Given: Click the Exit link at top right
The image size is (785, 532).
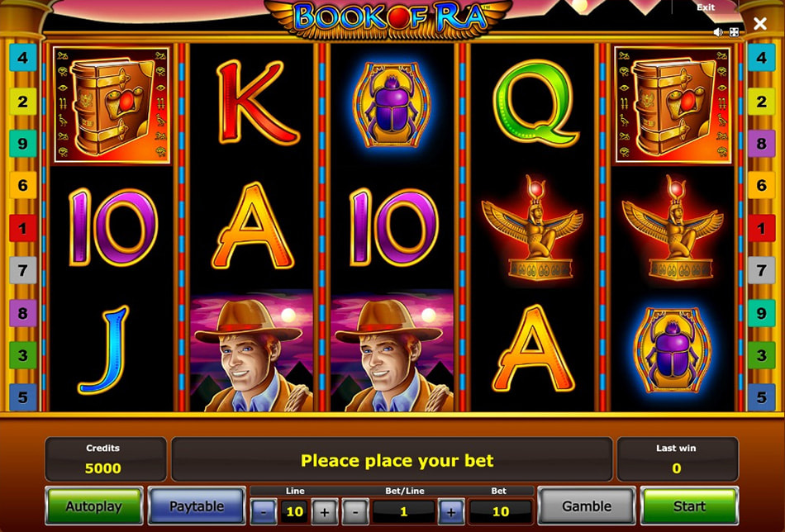Looking at the screenshot, I should click(x=706, y=7).
